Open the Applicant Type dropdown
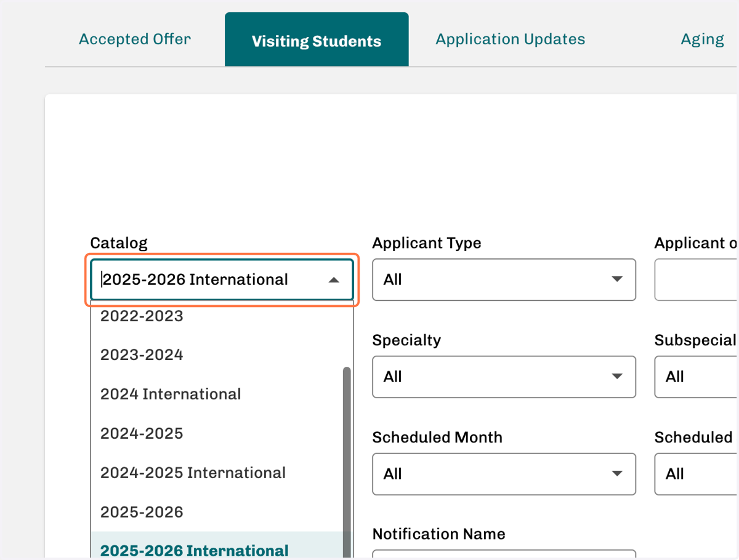The width and height of the screenshot is (739, 560). [504, 280]
